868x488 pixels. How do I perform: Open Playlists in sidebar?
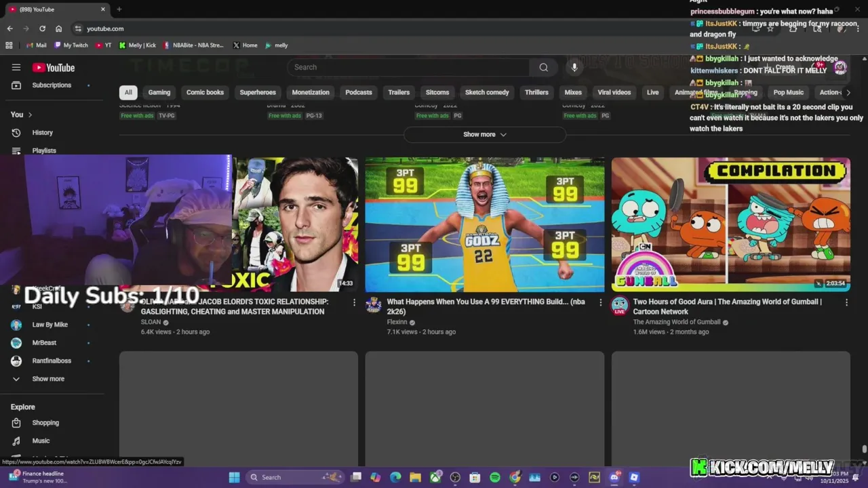tap(52, 150)
